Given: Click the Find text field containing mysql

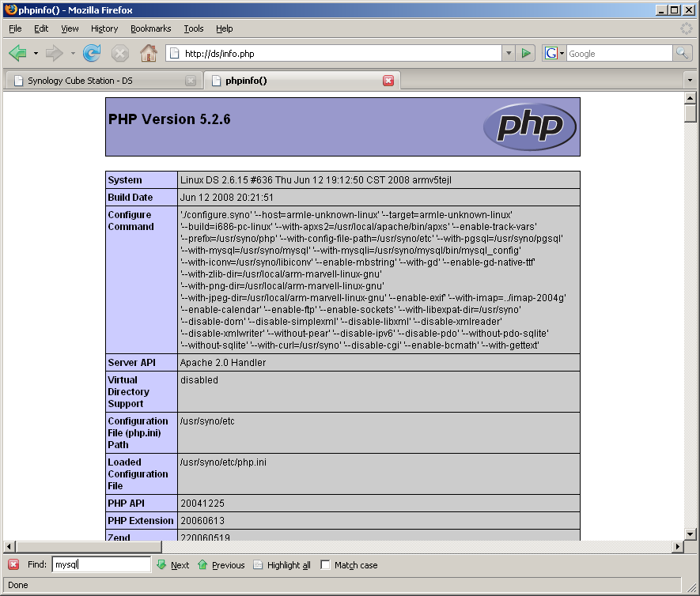Looking at the screenshot, I should [x=101, y=564].
